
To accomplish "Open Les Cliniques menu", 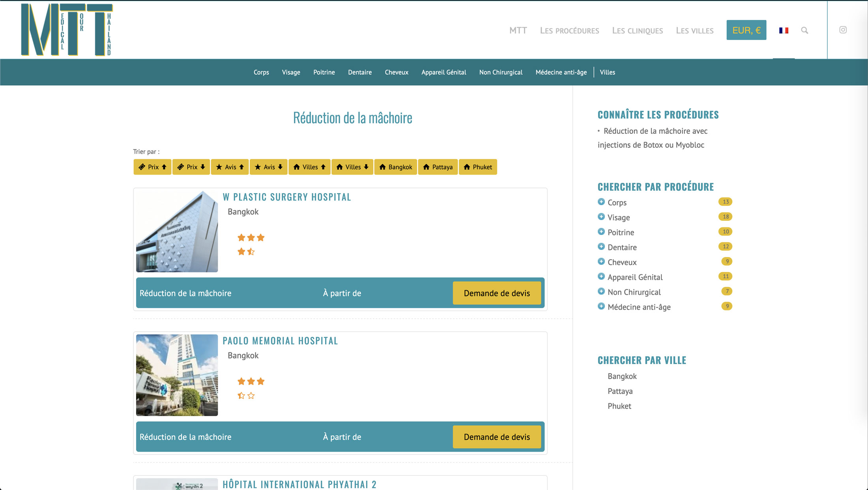I will [637, 30].
